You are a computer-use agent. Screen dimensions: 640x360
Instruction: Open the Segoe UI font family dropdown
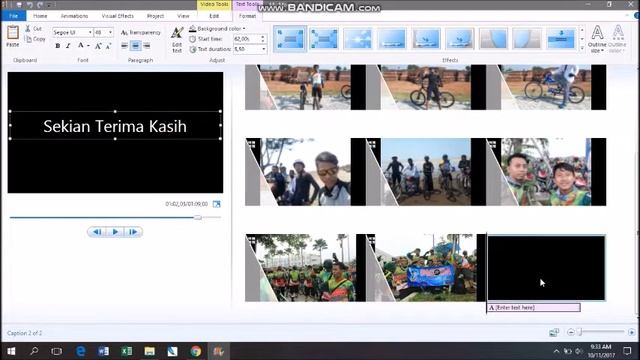(x=90, y=32)
